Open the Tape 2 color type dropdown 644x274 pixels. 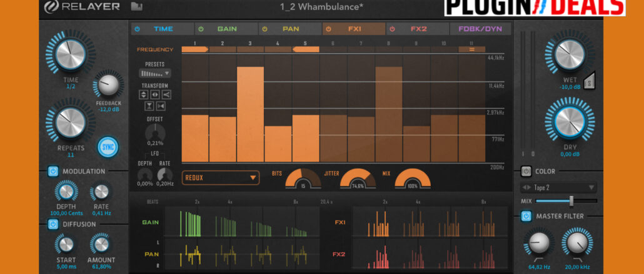(558, 188)
